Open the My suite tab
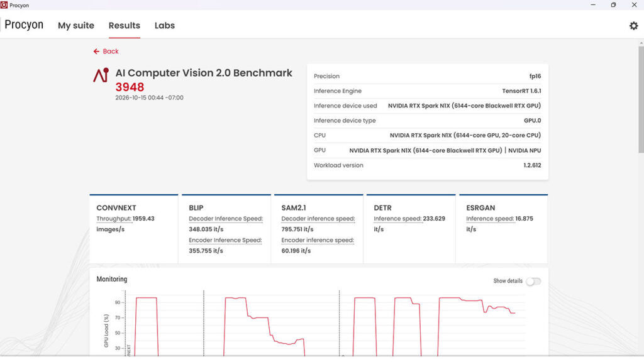Screen dimensions: 644x362 coord(76,25)
